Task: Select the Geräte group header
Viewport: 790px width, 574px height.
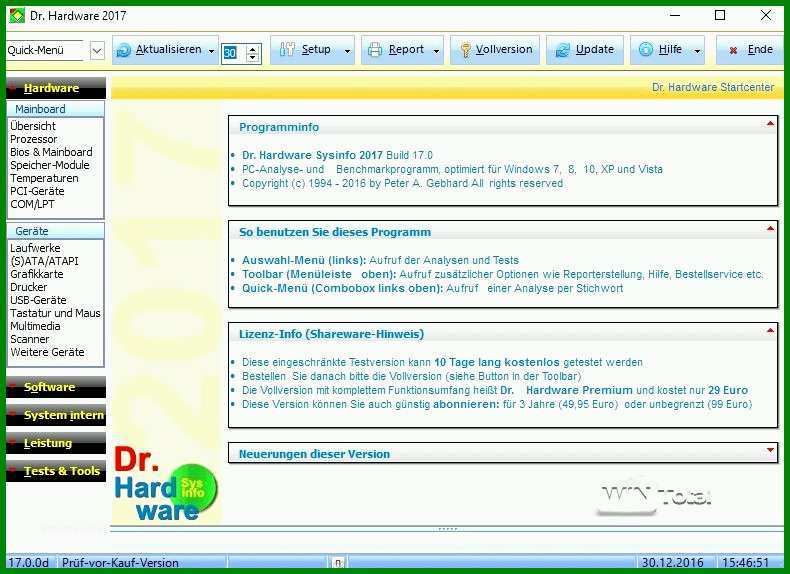Action: tap(55, 231)
